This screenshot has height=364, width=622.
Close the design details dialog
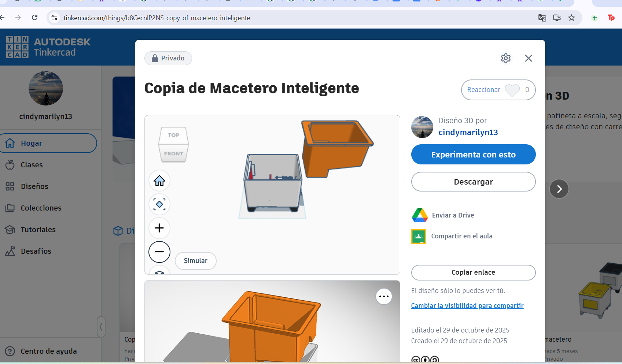(528, 58)
